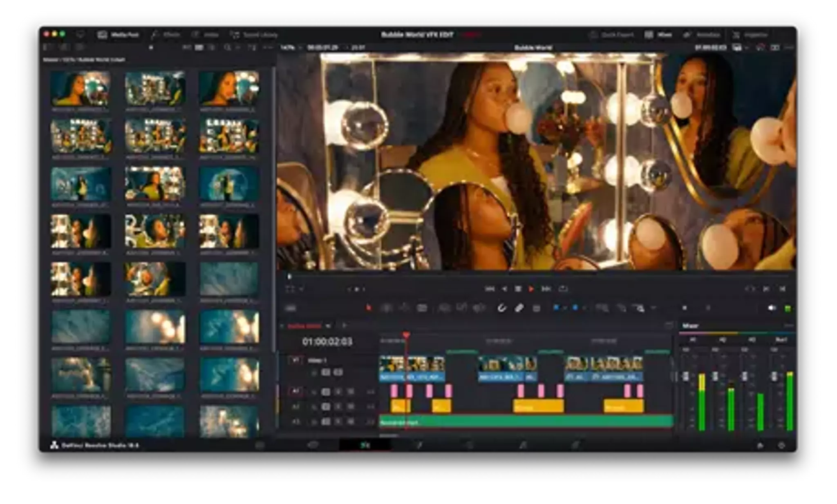Click the viewer scrubber playhead

click(x=289, y=277)
